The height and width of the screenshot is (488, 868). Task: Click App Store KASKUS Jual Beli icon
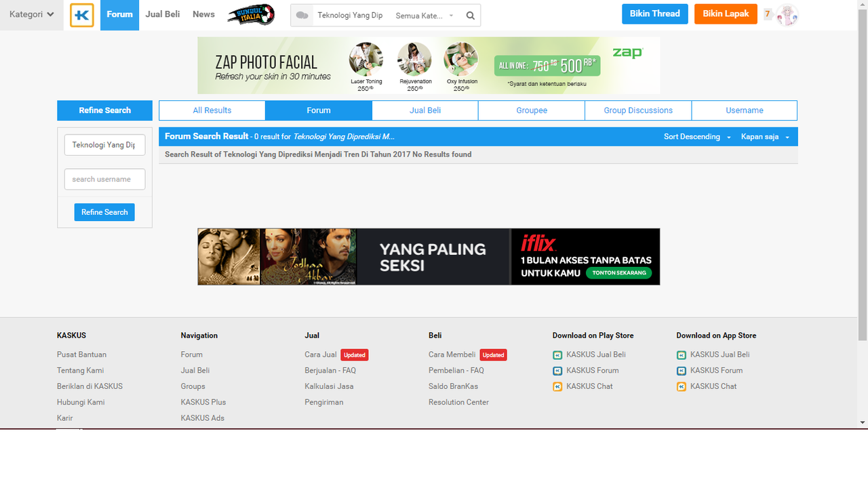[x=682, y=355]
